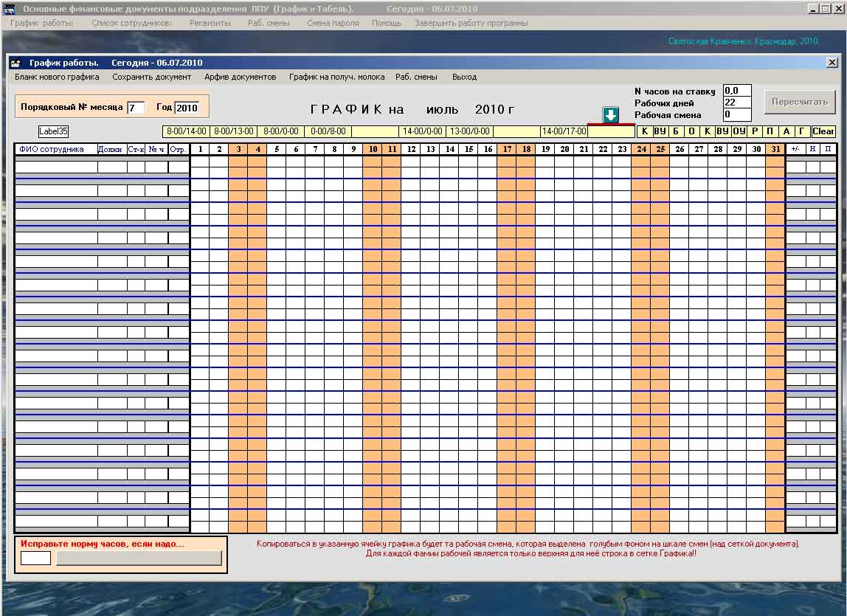Click the highlighted day 10 column header
The height and width of the screenshot is (616, 847).
(x=373, y=149)
